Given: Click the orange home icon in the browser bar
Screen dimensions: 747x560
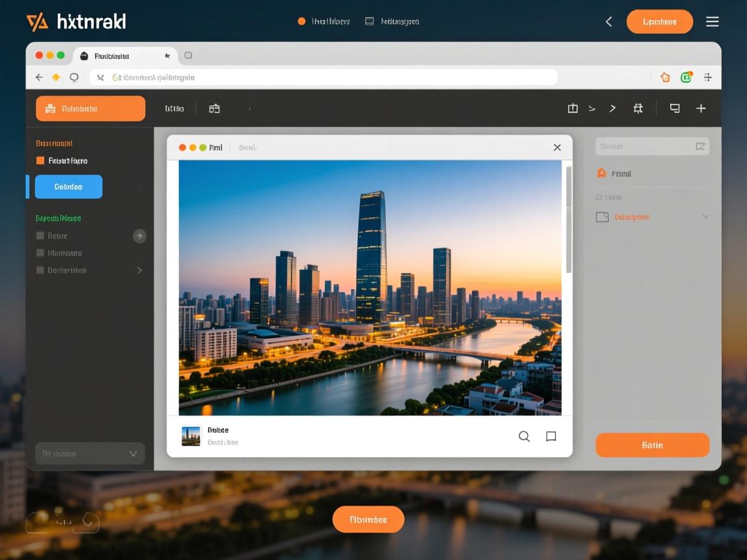Looking at the screenshot, I should tap(665, 77).
